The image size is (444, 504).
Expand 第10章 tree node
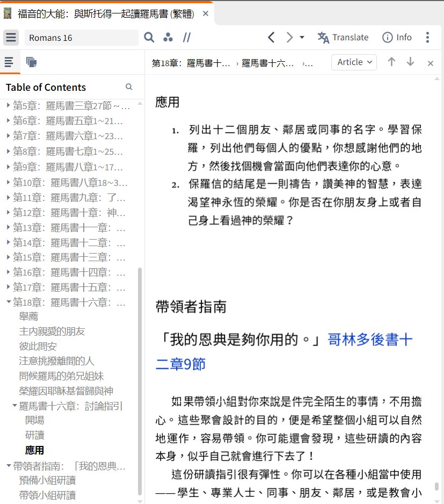[x=9, y=182]
